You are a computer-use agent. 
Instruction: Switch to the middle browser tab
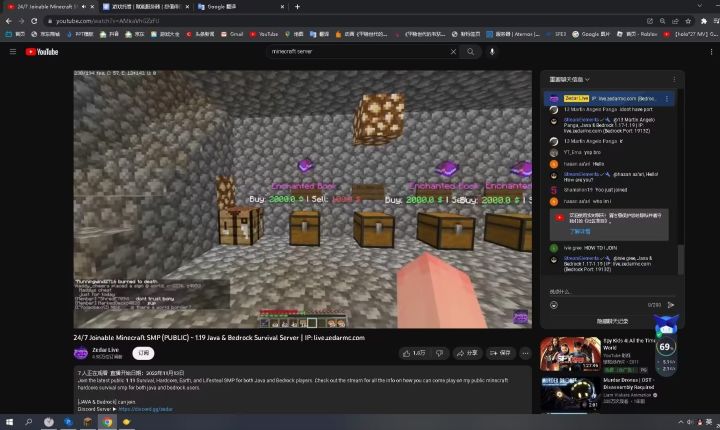145,7
